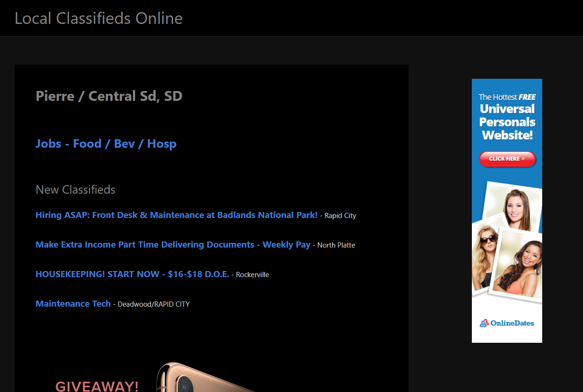Open the Jobs - Food / Bev / Hosp category
Image resolution: width=583 pixels, height=392 pixels.
pos(106,144)
